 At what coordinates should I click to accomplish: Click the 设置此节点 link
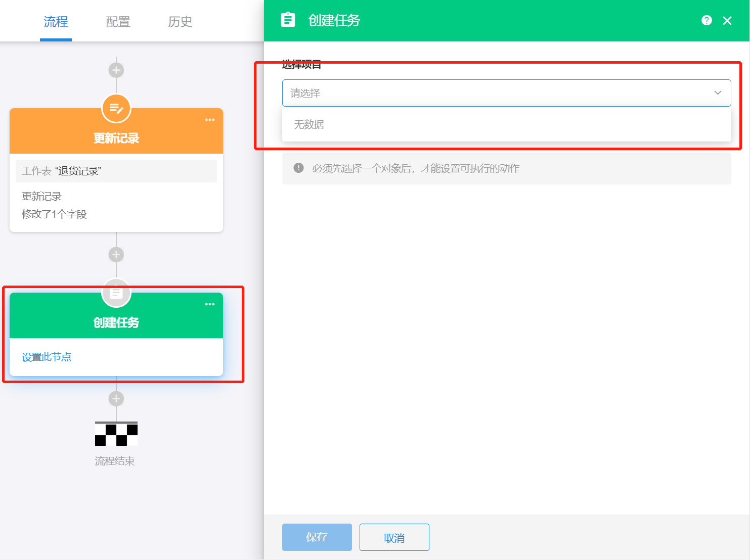(x=46, y=356)
